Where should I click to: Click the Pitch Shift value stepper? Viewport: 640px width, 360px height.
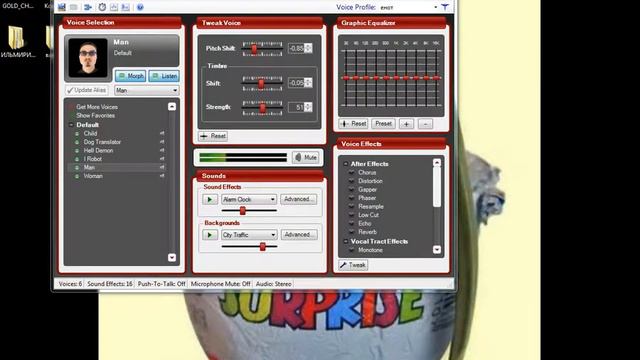[308, 48]
